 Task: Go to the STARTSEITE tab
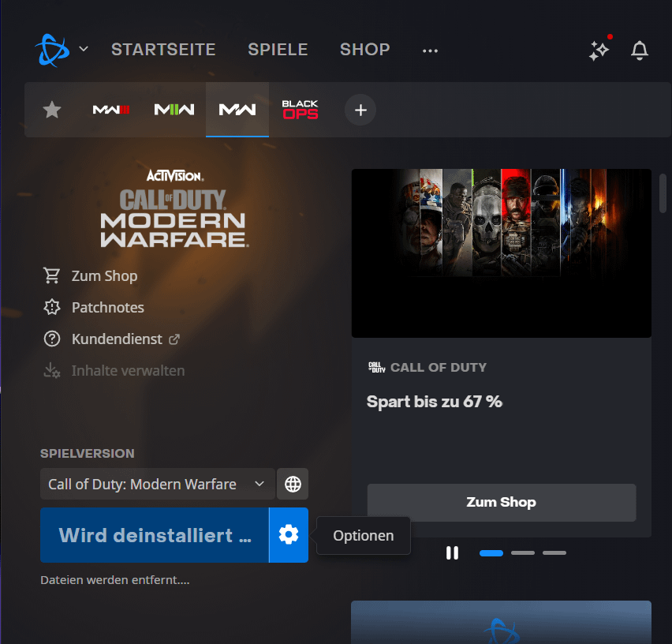click(163, 50)
